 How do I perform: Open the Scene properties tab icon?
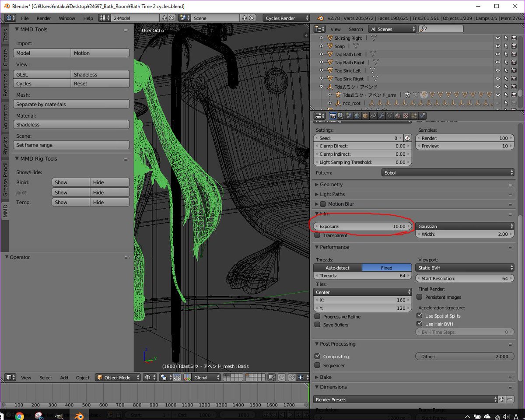(x=349, y=116)
